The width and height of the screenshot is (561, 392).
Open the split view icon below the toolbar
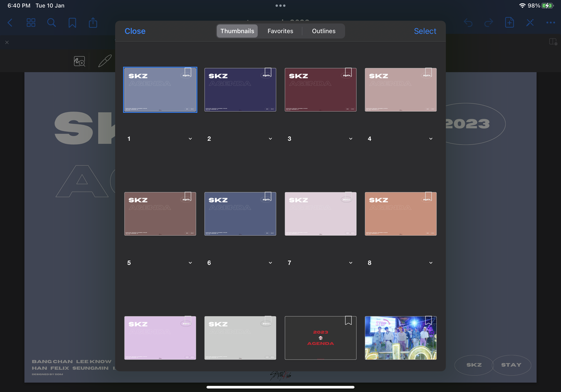pos(553,42)
